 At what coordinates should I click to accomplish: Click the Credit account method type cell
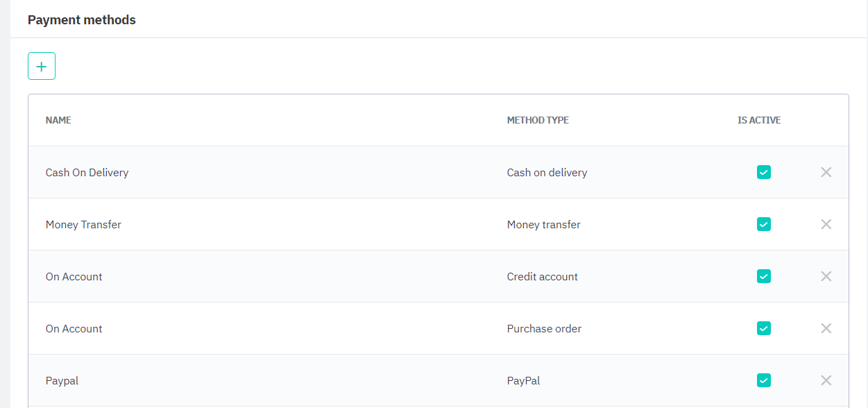click(542, 276)
